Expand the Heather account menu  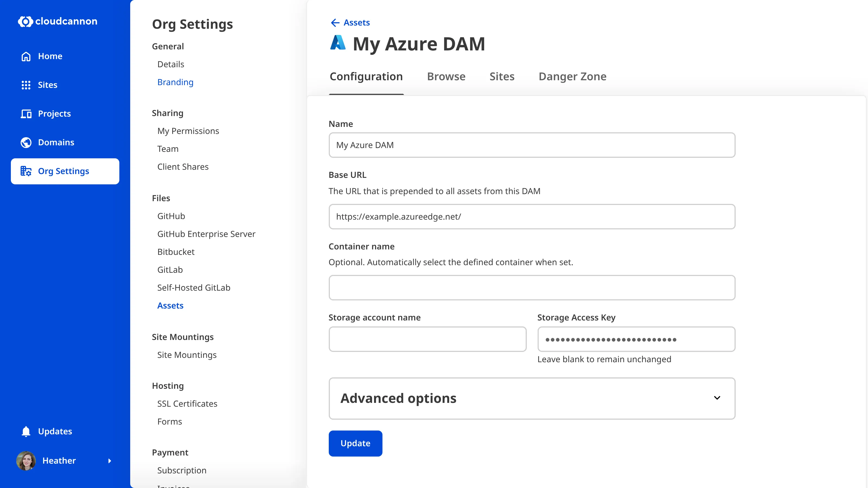pyautogui.click(x=110, y=461)
